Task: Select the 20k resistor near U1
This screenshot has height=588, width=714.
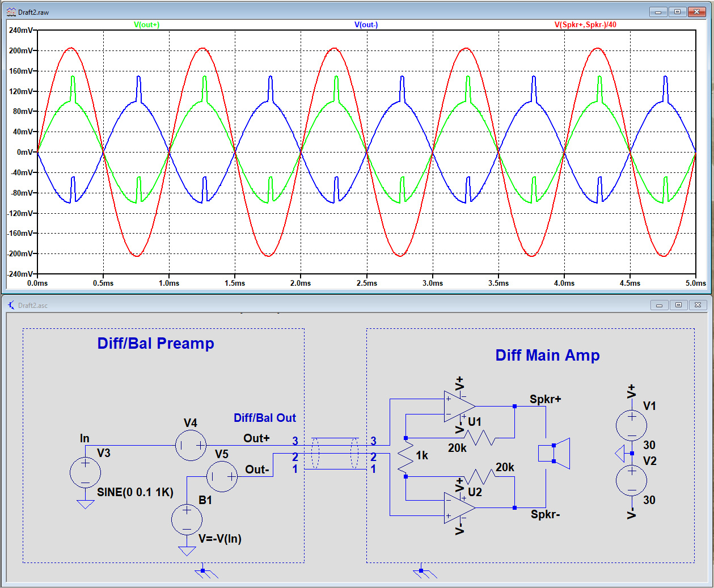Action: (480, 438)
